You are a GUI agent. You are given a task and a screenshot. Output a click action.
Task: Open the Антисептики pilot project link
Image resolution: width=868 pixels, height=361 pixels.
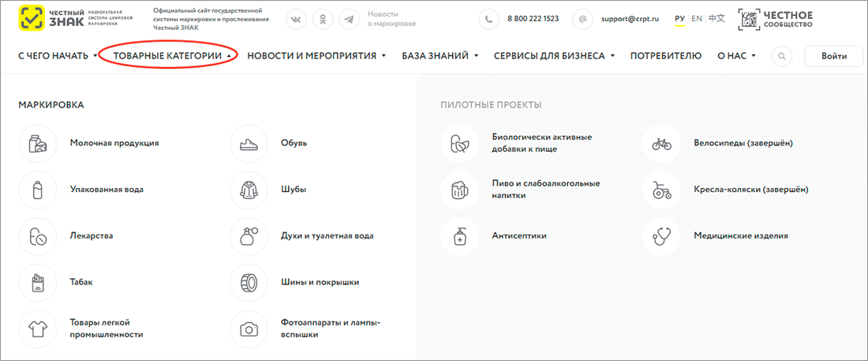pyautogui.click(x=519, y=235)
